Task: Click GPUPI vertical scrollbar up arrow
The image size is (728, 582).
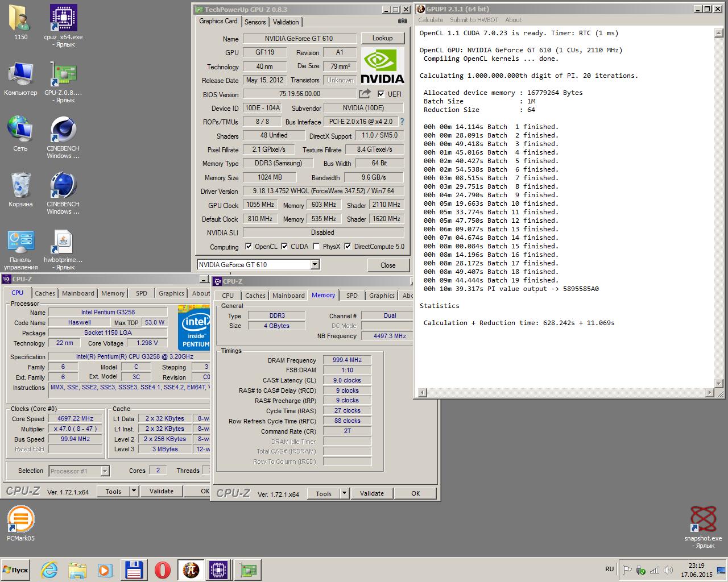Action: (719, 34)
